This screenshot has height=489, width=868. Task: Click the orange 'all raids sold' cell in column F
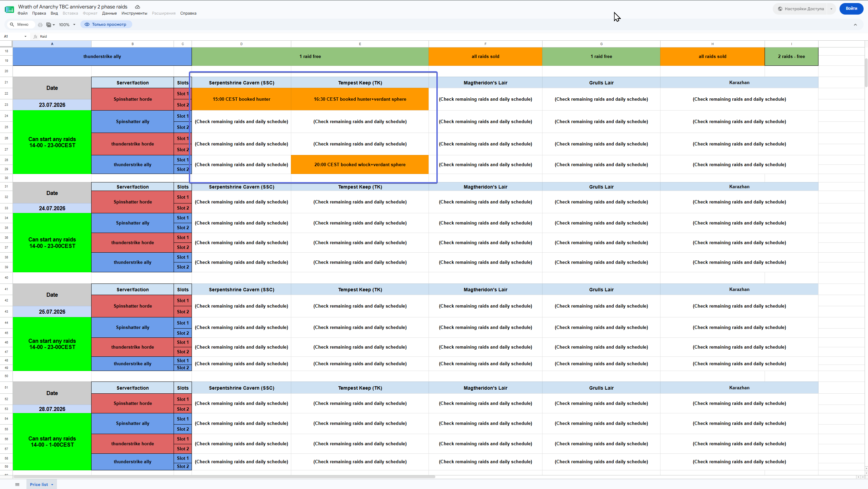click(x=485, y=57)
